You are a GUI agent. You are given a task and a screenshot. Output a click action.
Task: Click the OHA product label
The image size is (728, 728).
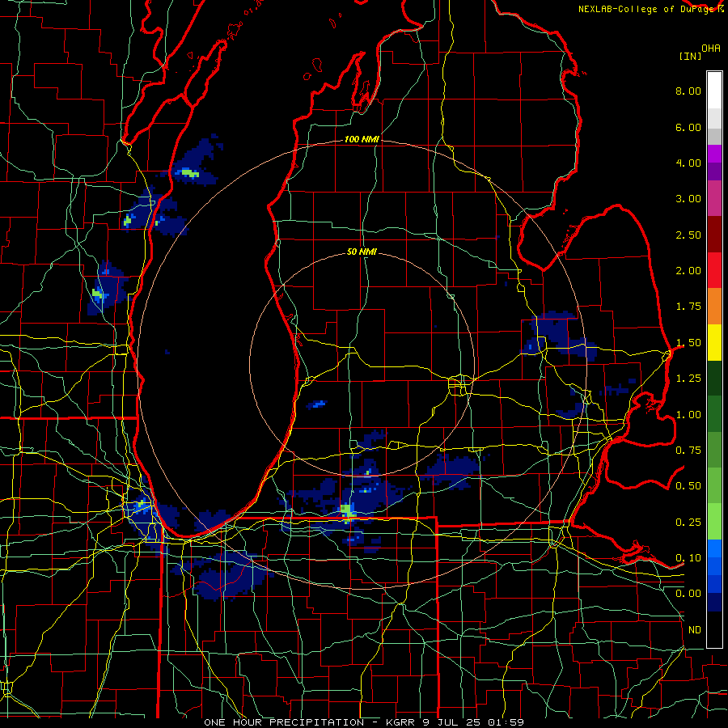click(711, 49)
